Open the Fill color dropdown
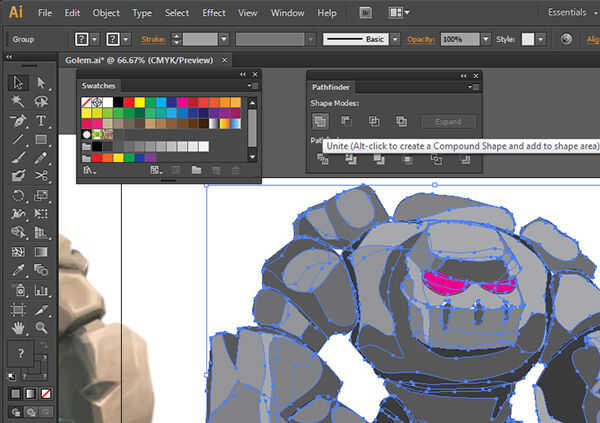 (94, 39)
